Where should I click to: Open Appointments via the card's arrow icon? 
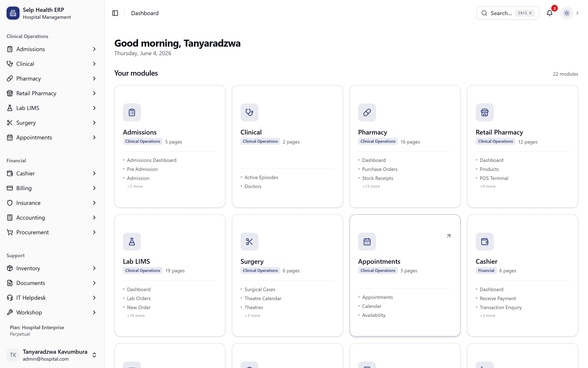click(449, 236)
